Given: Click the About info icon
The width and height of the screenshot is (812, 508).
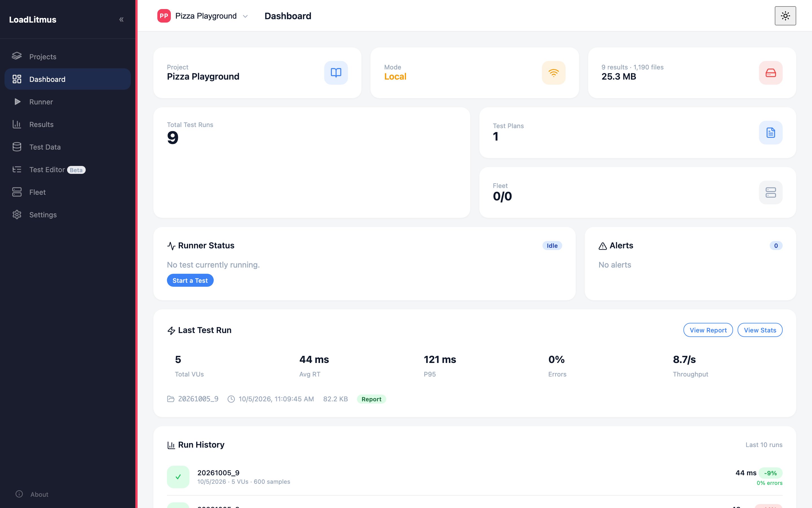Looking at the screenshot, I should pyautogui.click(x=19, y=494).
